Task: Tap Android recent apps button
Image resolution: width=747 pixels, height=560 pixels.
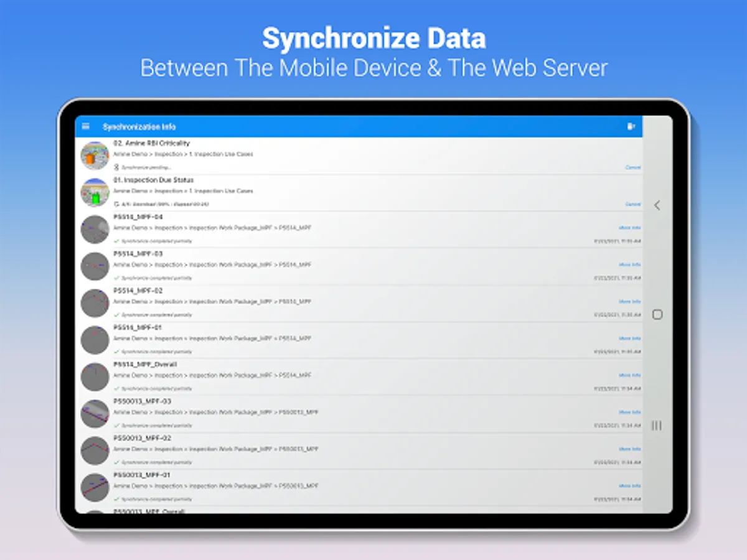Action: [x=657, y=426]
